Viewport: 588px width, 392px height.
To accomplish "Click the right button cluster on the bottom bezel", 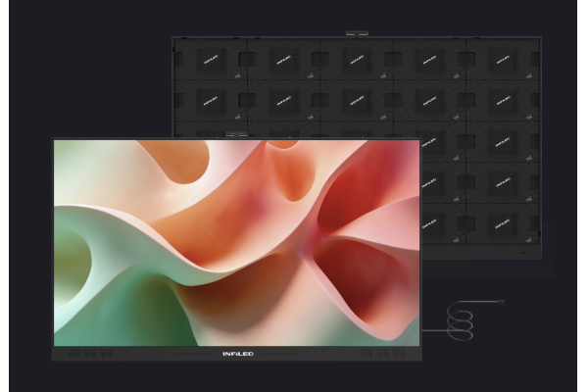I will coord(383,354).
